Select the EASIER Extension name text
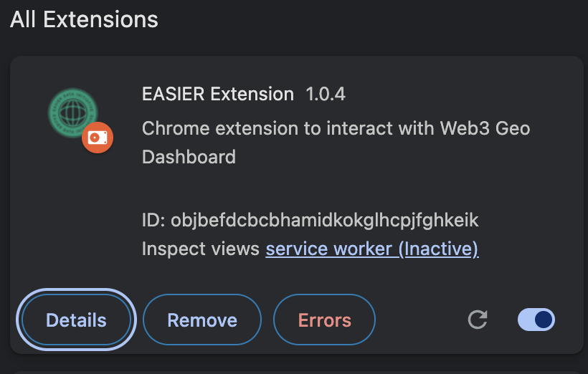 [218, 94]
